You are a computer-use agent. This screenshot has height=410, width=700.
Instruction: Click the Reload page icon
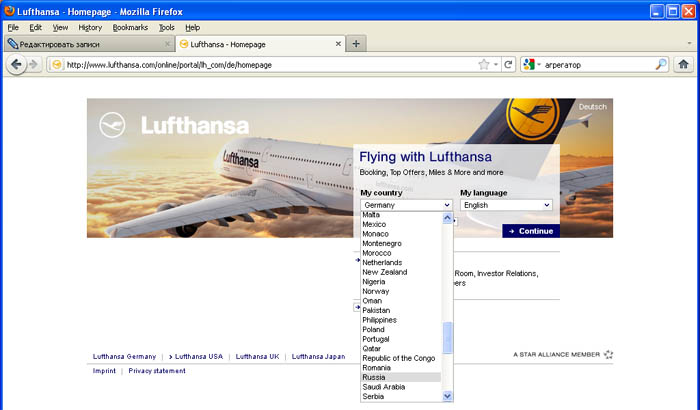point(508,65)
